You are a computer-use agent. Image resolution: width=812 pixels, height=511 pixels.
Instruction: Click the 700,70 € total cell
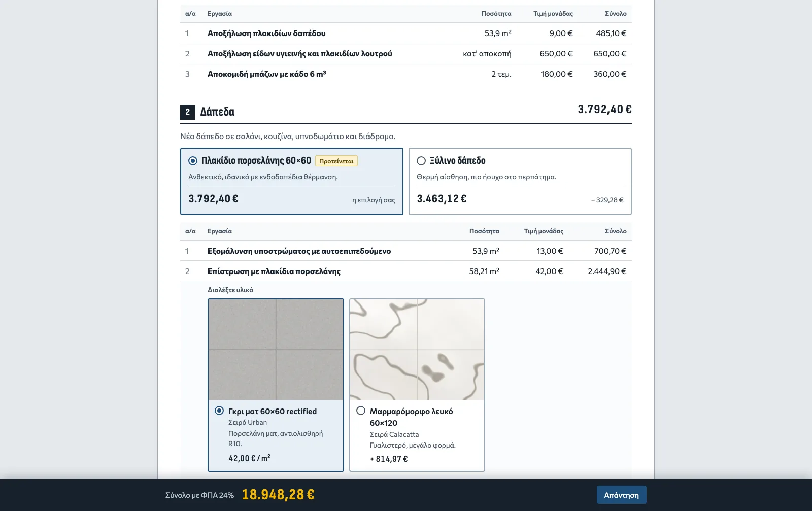click(610, 251)
